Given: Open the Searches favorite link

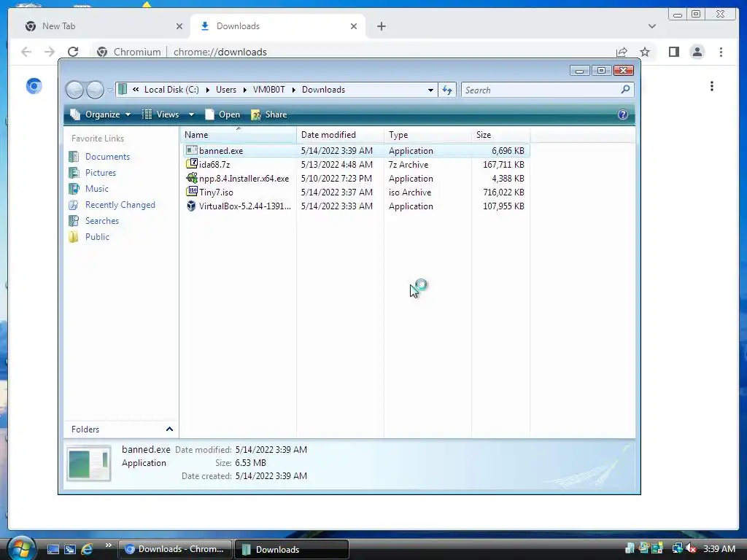Looking at the screenshot, I should point(102,221).
